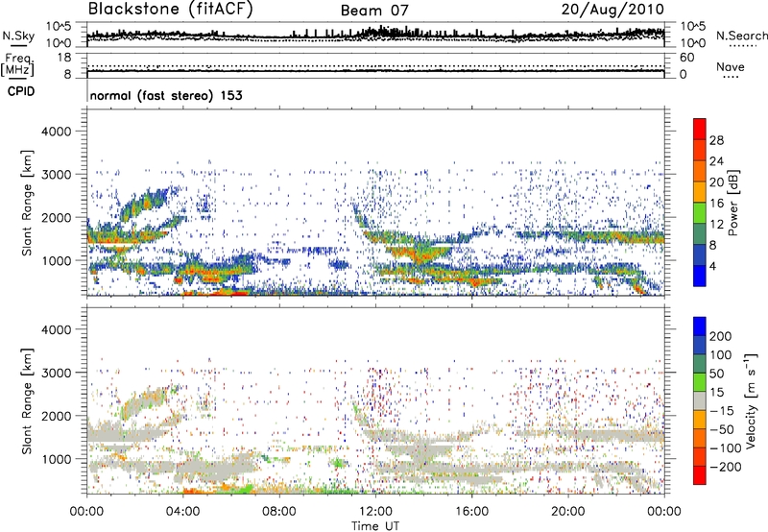Click "Slant Range [km]" label of power panel
The width and height of the screenshot is (768, 532).
[27, 203]
